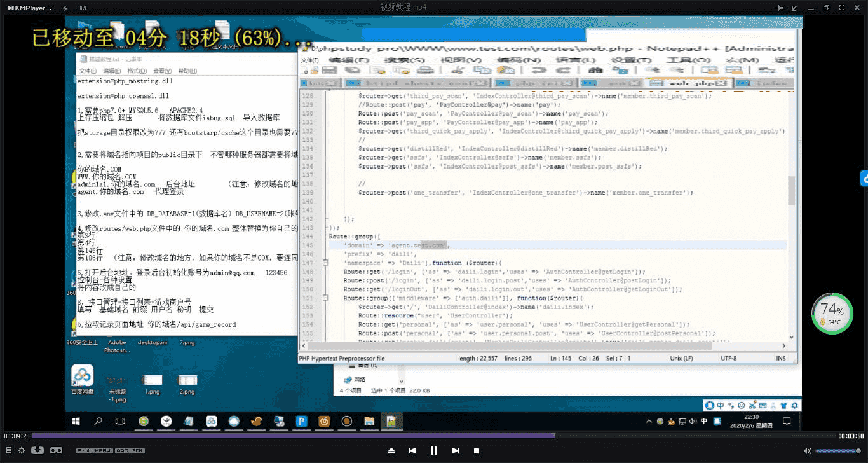Select the 2.png desktop file icon
This screenshot has width=868, height=463.
187,384
